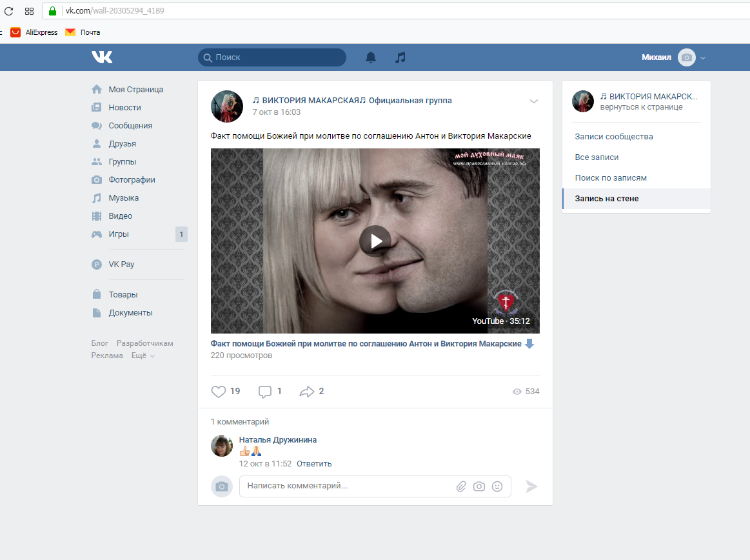Send the comment with the arrow button
750x560 pixels.
coord(531,486)
